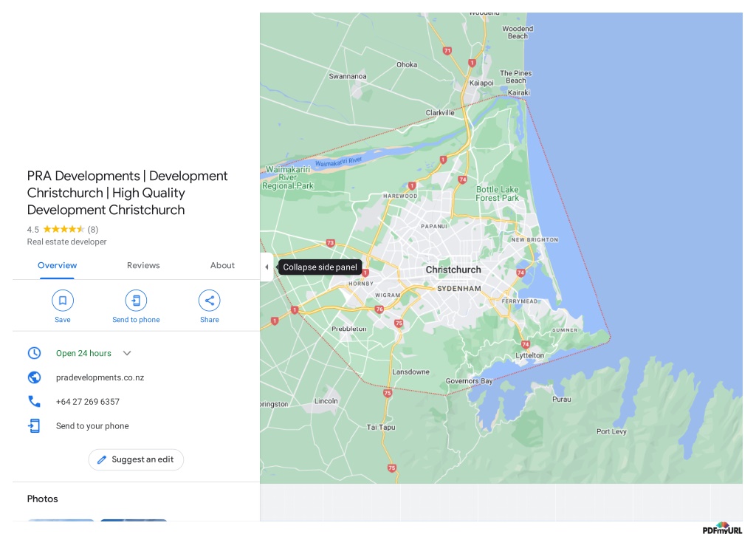
Task: Click the blue Waimakariri River water label
Action: point(338,162)
